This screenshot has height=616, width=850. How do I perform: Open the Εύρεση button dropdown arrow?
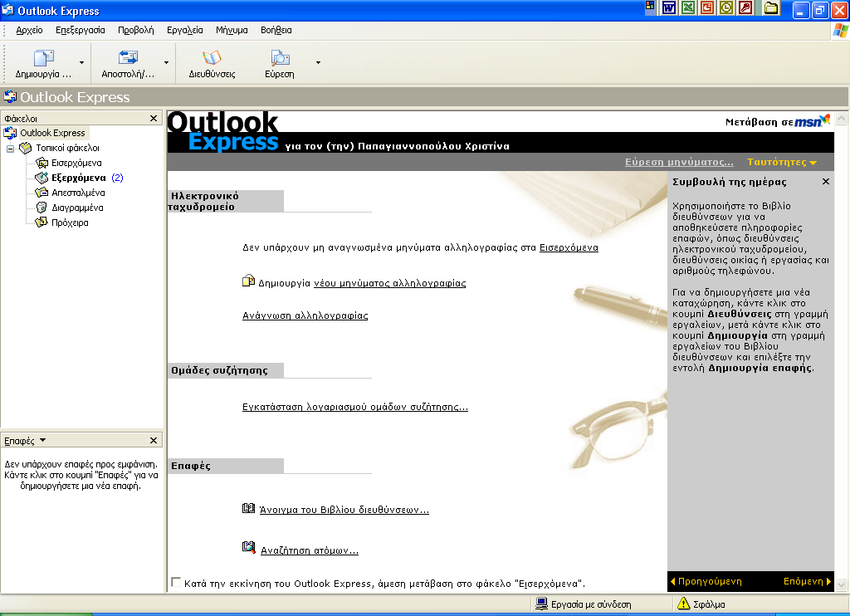[x=318, y=63]
